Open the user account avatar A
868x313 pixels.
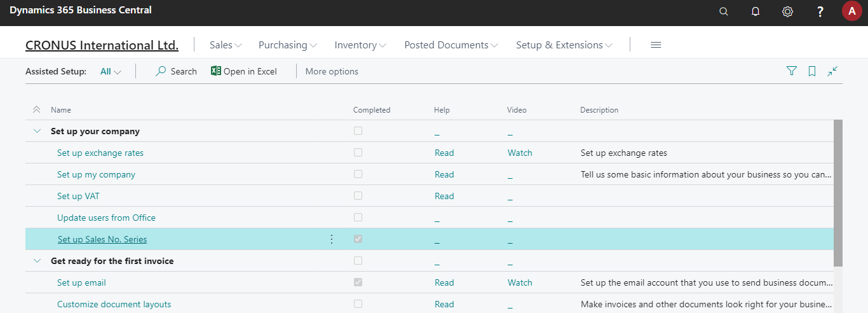coord(852,11)
